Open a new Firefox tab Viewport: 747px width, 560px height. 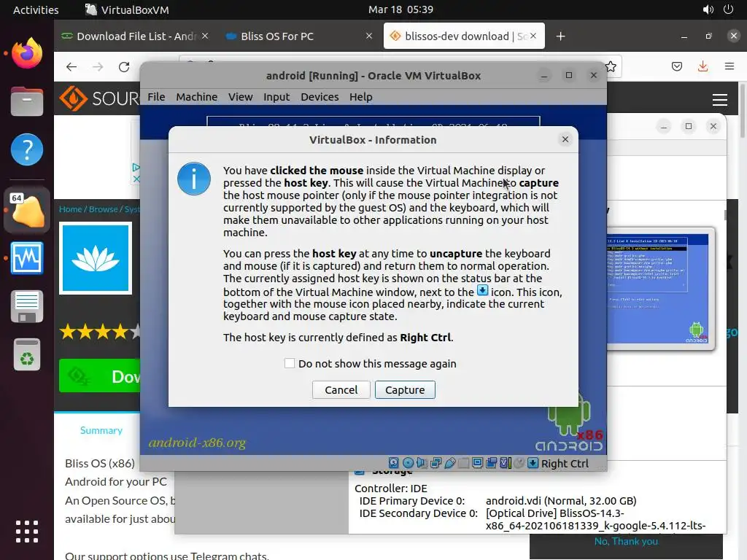tap(561, 36)
